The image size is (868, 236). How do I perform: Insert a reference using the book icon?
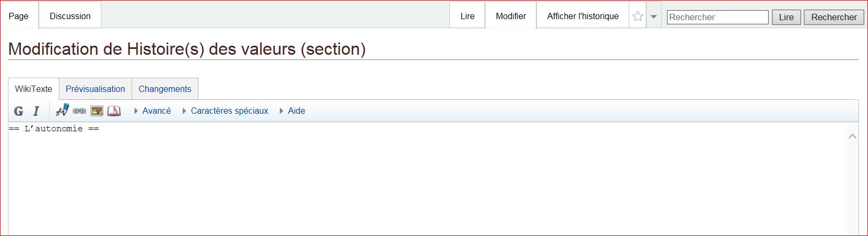[114, 111]
